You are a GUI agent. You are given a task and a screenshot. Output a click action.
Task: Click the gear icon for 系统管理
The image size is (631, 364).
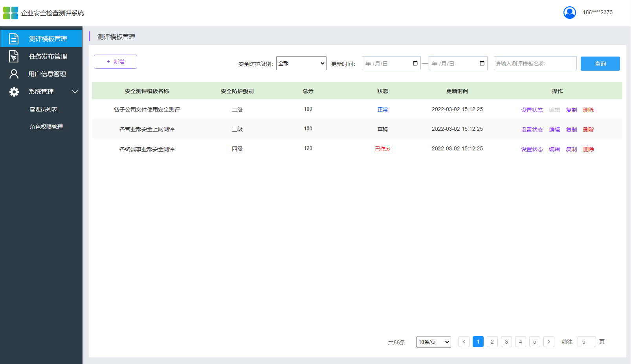tap(14, 91)
